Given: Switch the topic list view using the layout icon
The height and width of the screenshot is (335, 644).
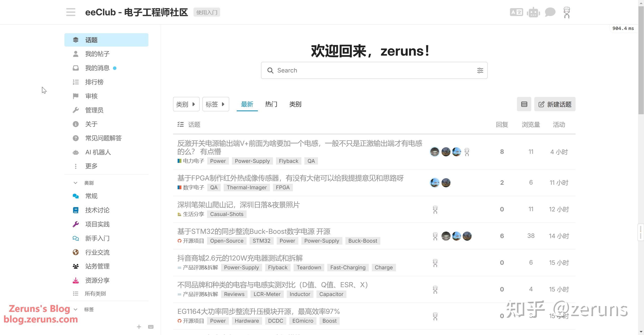Looking at the screenshot, I should (x=524, y=104).
